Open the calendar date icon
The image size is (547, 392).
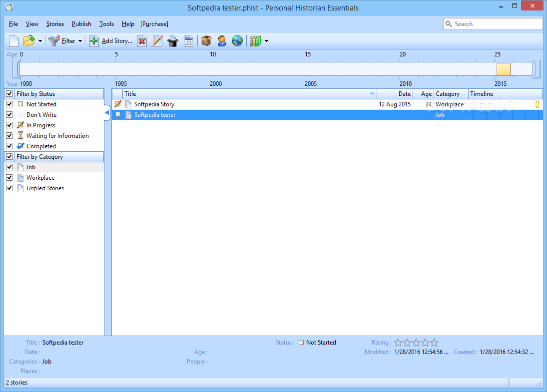tap(188, 41)
